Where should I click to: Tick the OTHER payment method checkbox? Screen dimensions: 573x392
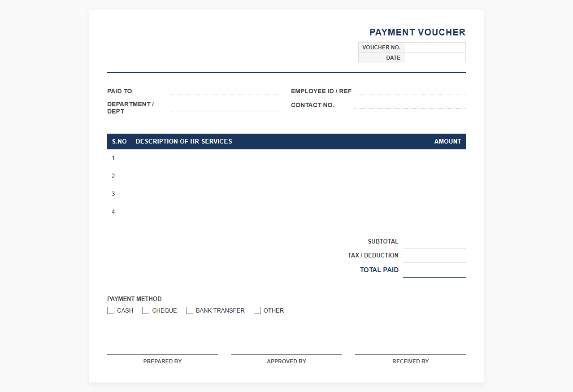[257, 310]
